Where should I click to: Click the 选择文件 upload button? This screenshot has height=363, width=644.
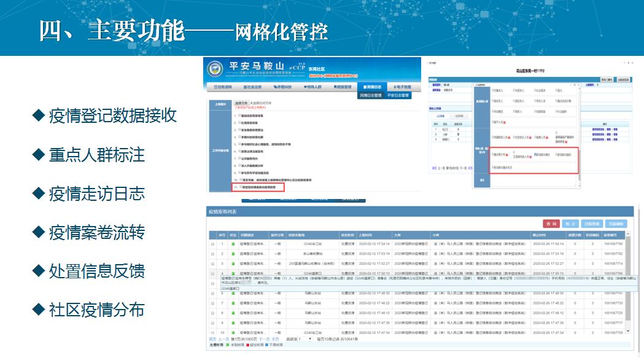241,103
